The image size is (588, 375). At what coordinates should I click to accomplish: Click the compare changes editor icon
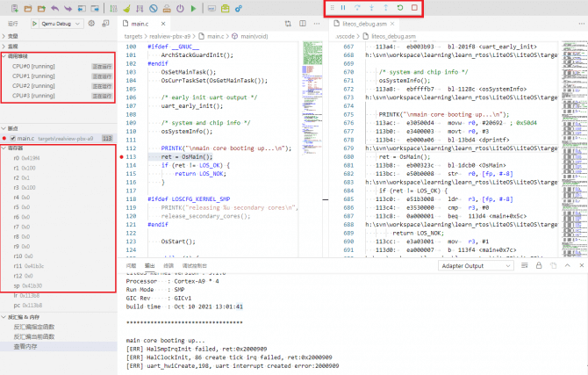288,24
